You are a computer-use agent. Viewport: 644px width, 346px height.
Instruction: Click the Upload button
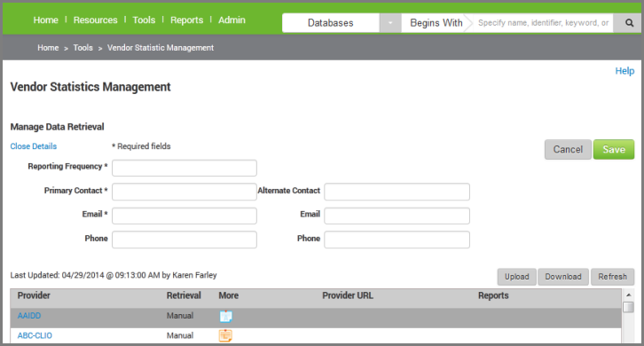pyautogui.click(x=516, y=277)
